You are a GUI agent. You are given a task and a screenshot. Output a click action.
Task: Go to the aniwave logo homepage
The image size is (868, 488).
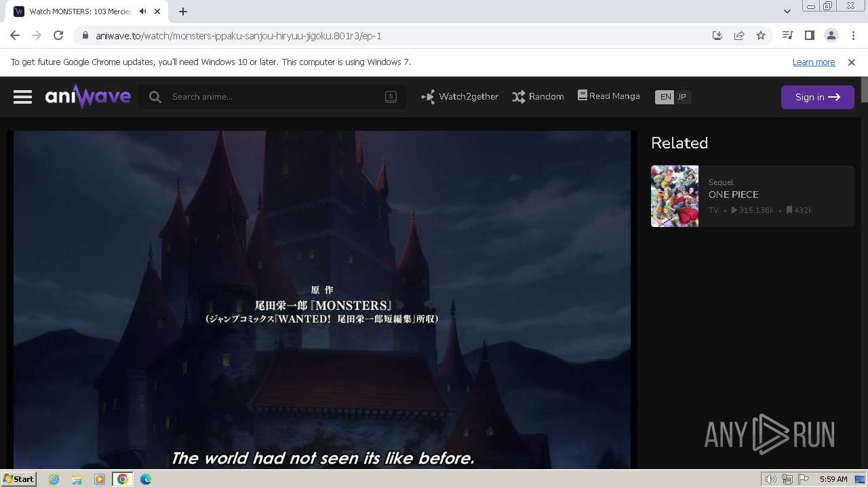(88, 97)
